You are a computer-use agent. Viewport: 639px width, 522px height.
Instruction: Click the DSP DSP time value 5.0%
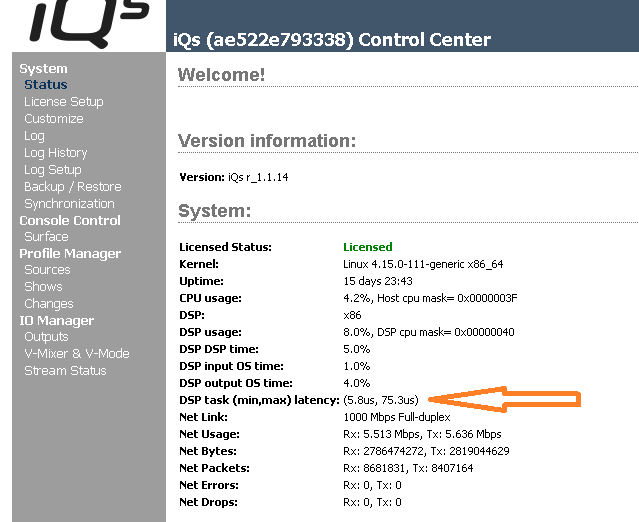pyautogui.click(x=357, y=349)
